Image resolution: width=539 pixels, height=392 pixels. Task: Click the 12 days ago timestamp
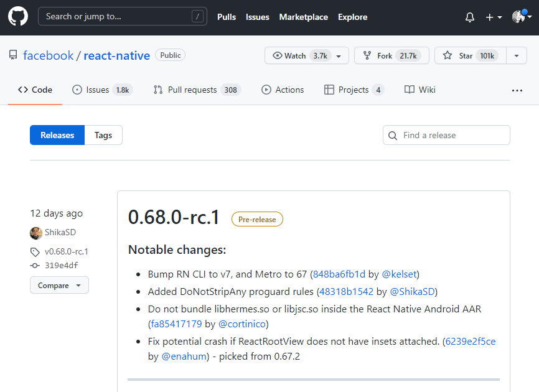57,213
